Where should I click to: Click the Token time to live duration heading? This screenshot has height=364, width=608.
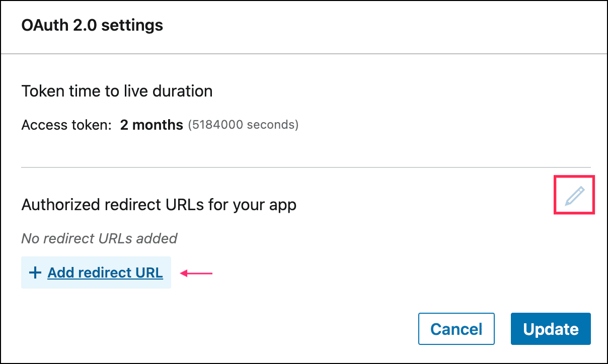click(117, 92)
